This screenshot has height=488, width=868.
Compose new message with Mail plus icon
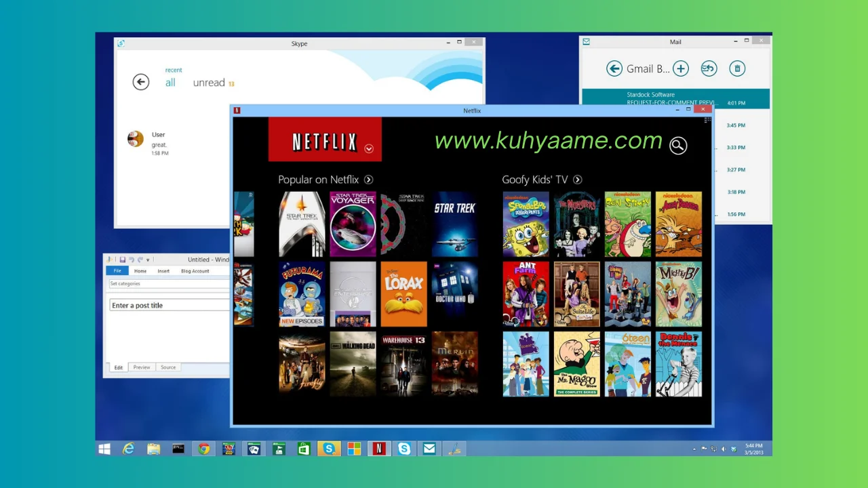tap(681, 68)
